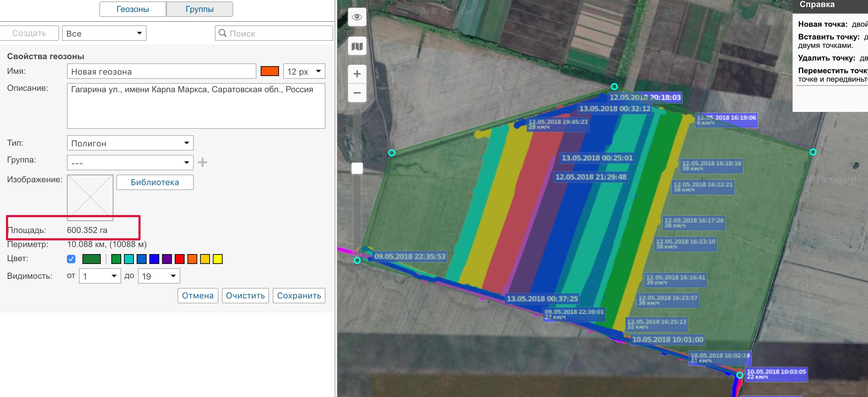Screen dimensions: 868x397
Task: Click the map zoom slider handle
Action: pyautogui.click(x=357, y=168)
